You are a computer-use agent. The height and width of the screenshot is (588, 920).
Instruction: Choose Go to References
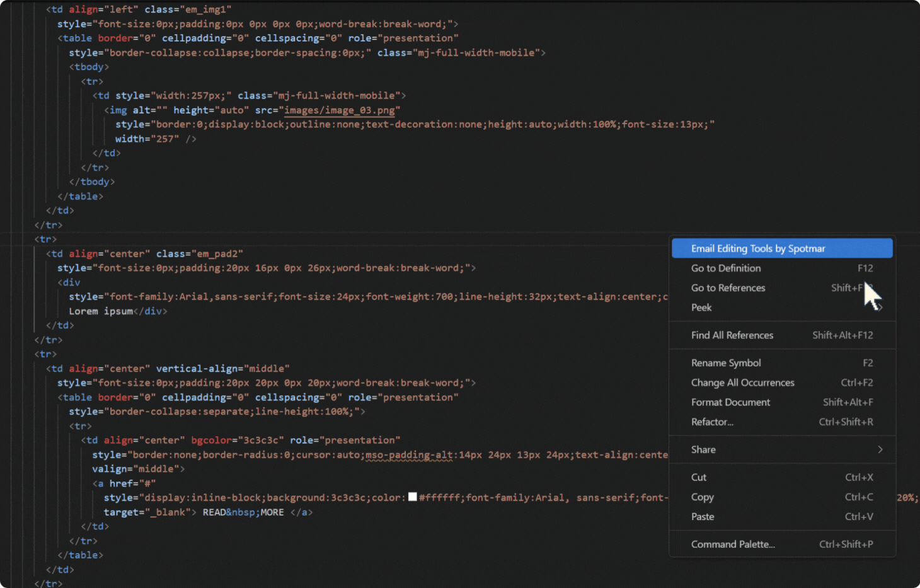coord(728,288)
